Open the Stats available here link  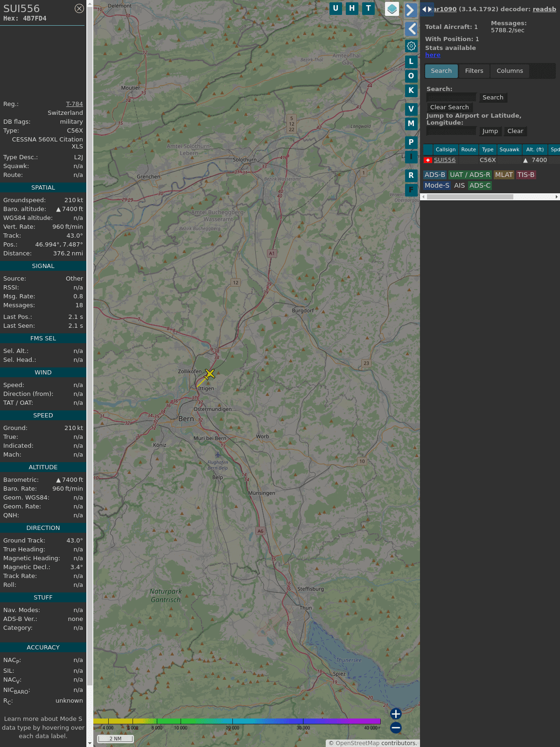click(x=433, y=55)
